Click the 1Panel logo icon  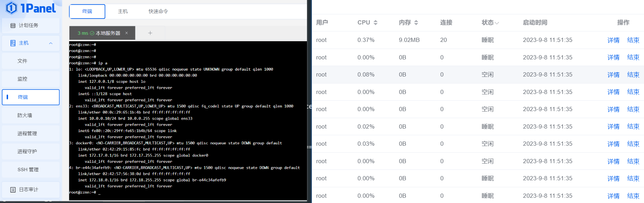pos(11,8)
